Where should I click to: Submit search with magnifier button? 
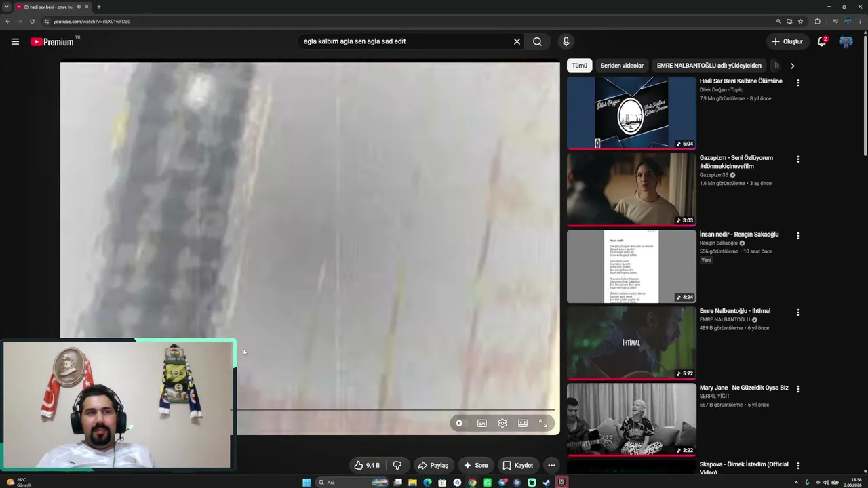tap(537, 41)
